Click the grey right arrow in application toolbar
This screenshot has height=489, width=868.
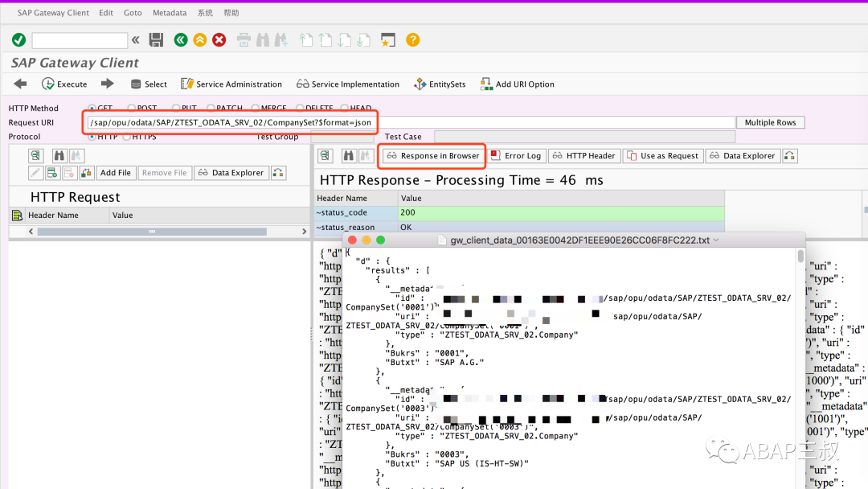coord(108,84)
